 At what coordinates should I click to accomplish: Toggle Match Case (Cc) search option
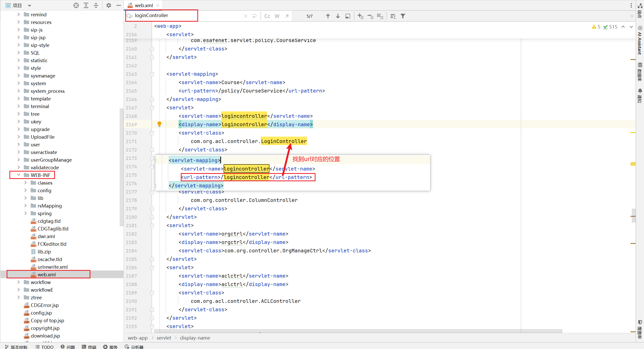(267, 16)
